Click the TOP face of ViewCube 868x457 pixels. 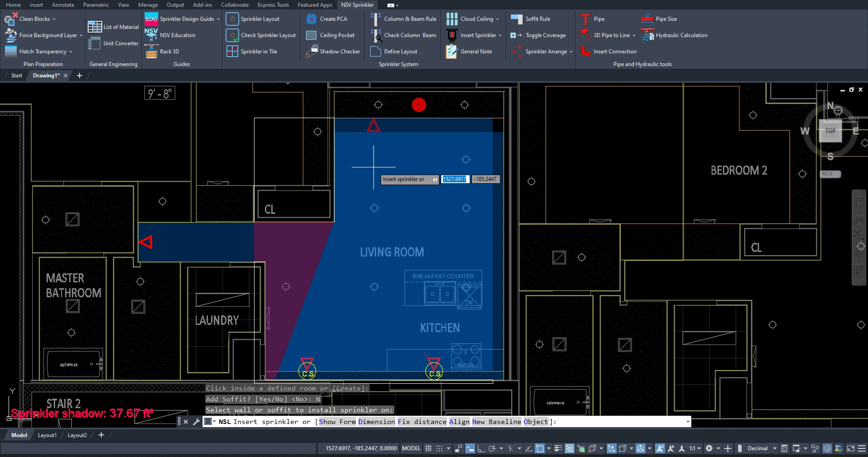click(830, 131)
